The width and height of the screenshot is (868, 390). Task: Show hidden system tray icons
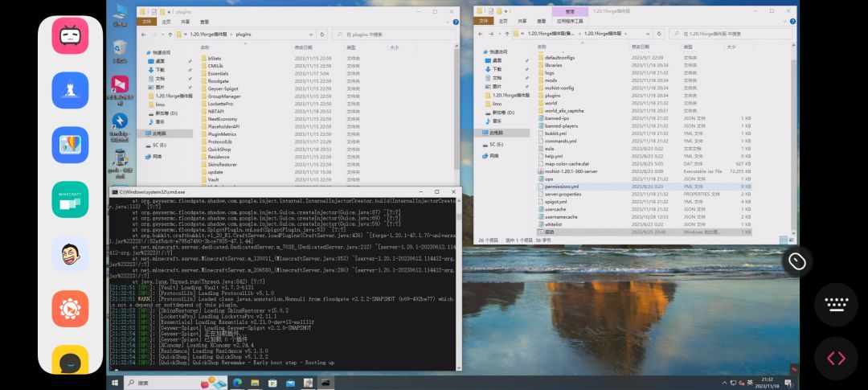pyautogui.click(x=725, y=383)
